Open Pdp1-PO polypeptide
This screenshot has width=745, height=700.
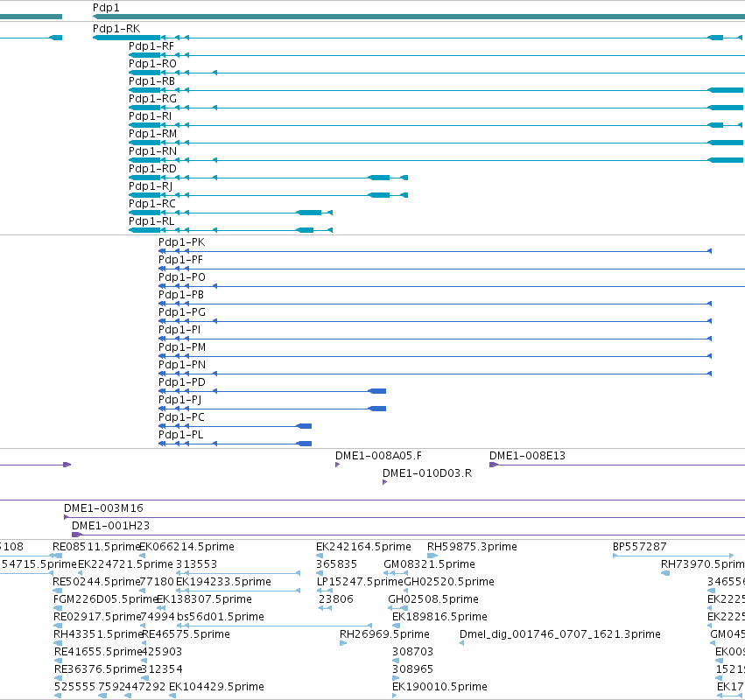(182, 277)
